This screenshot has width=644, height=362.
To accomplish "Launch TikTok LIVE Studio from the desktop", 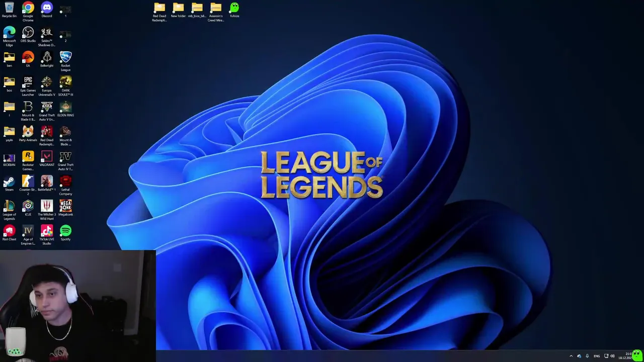I will (47, 235).
